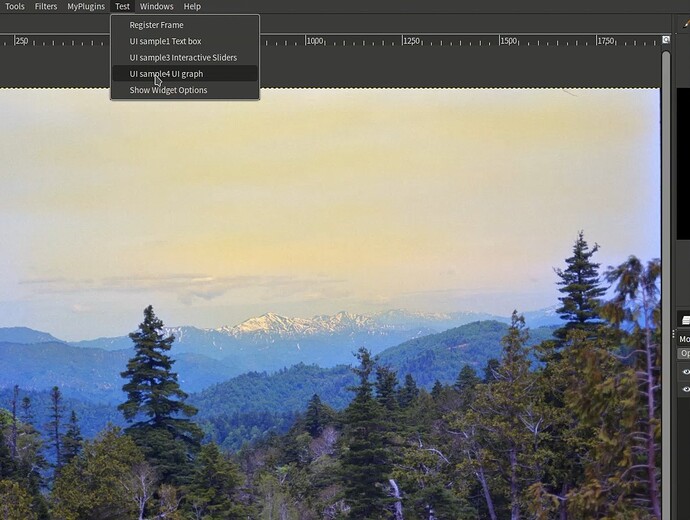Toggle visibility eye of the top layer

point(686,372)
